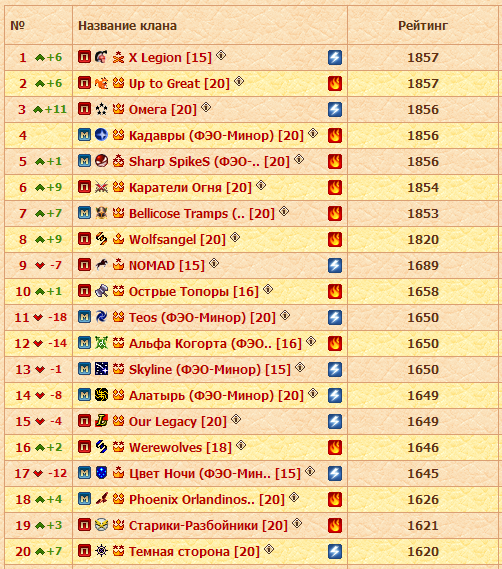Click the crown rank icon for Our Legacy
Image resolution: width=502 pixels, height=569 pixels.
click(x=118, y=421)
